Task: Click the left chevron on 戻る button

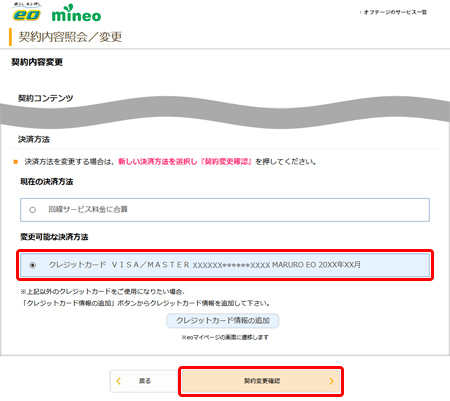Action: [118, 381]
